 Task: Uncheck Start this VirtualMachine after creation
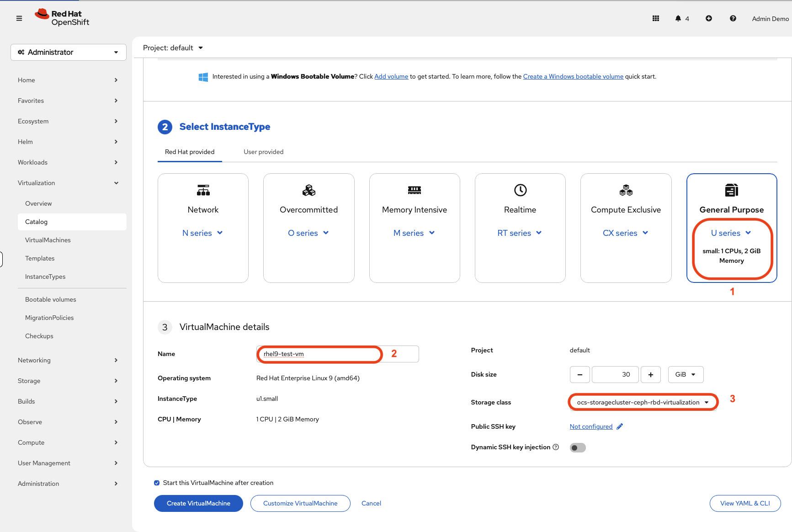(x=157, y=483)
